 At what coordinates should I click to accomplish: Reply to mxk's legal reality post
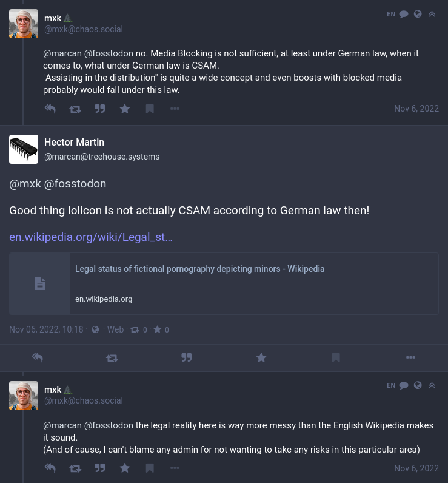[x=50, y=468]
